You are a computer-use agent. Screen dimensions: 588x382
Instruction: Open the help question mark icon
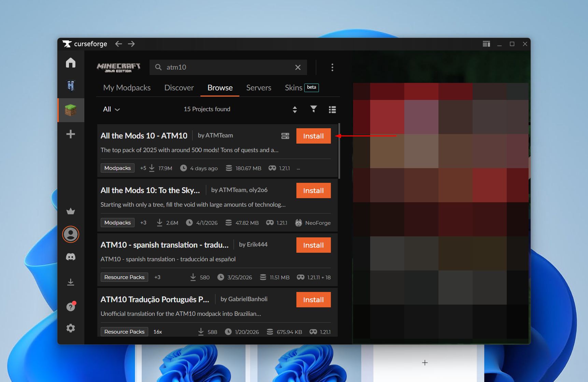pos(71,307)
